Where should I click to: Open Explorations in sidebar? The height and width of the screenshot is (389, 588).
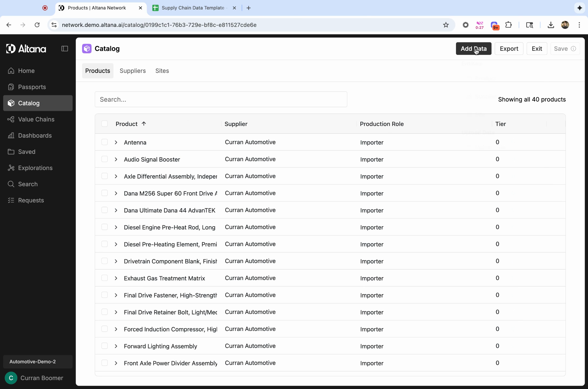coord(35,168)
